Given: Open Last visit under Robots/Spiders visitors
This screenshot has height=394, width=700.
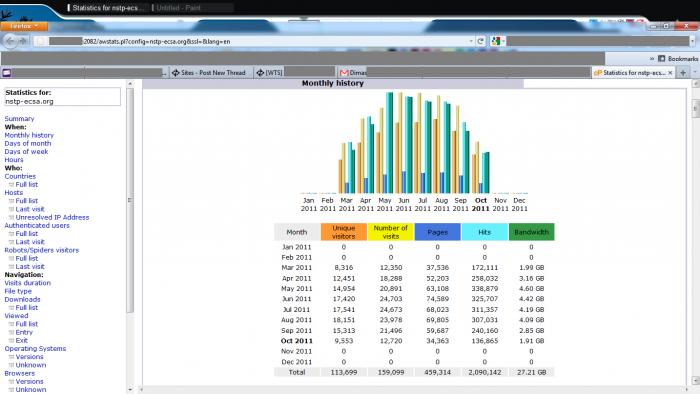Looking at the screenshot, I should tap(30, 266).
